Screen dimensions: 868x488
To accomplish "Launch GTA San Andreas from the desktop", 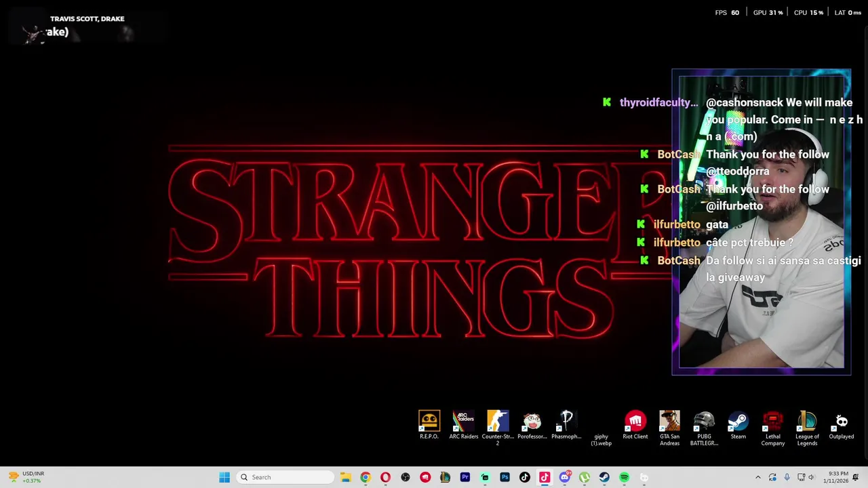I will (669, 428).
